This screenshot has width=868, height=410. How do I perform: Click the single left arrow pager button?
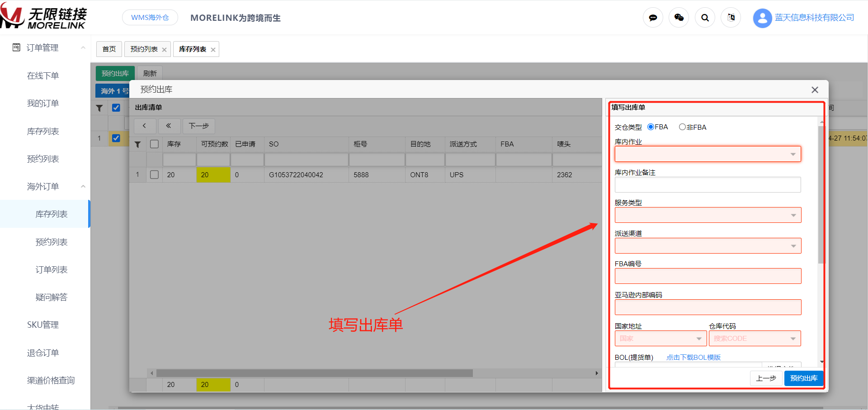pyautogui.click(x=145, y=126)
